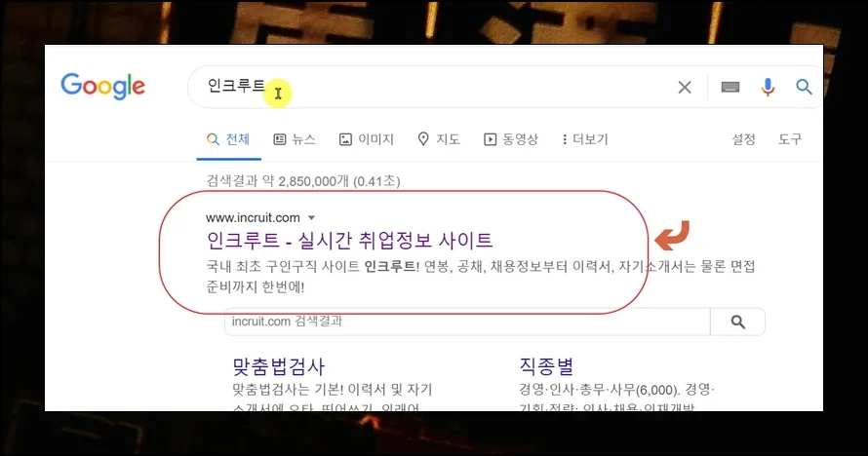This screenshot has height=456, width=868.
Task: Click the Google logo
Action: tap(103, 86)
